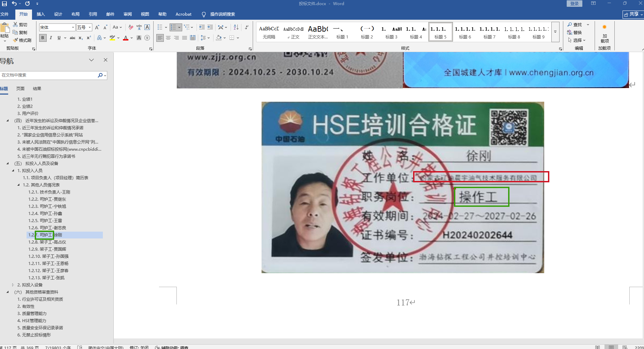Click the Find (查找) magnifier button
This screenshot has width=644, height=349.
coord(575,24)
